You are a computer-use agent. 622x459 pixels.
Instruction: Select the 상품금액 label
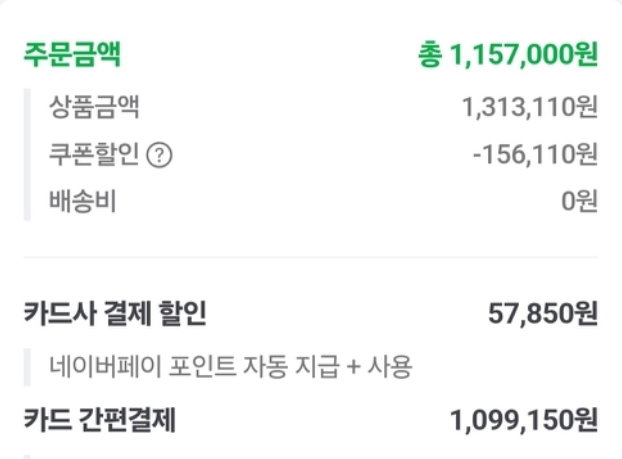coord(94,107)
